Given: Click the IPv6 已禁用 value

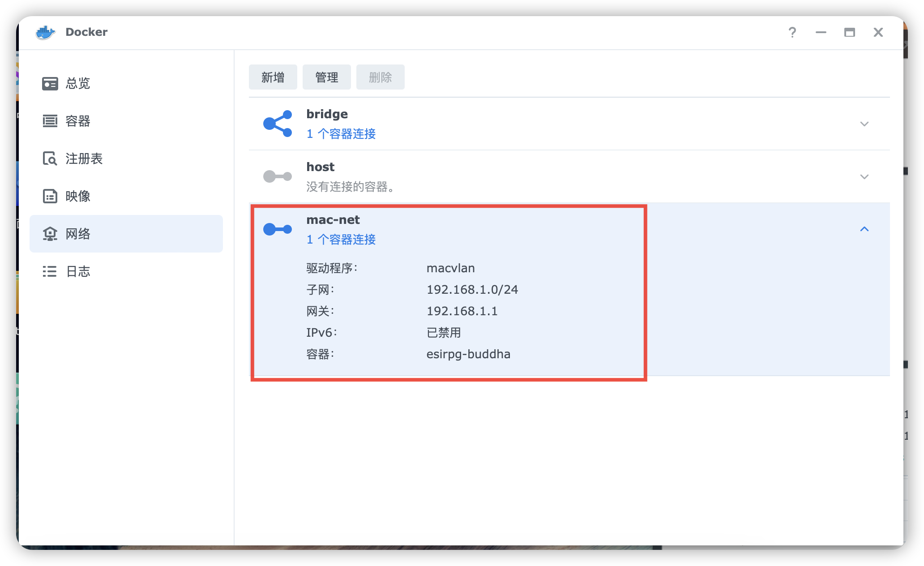Looking at the screenshot, I should (444, 333).
